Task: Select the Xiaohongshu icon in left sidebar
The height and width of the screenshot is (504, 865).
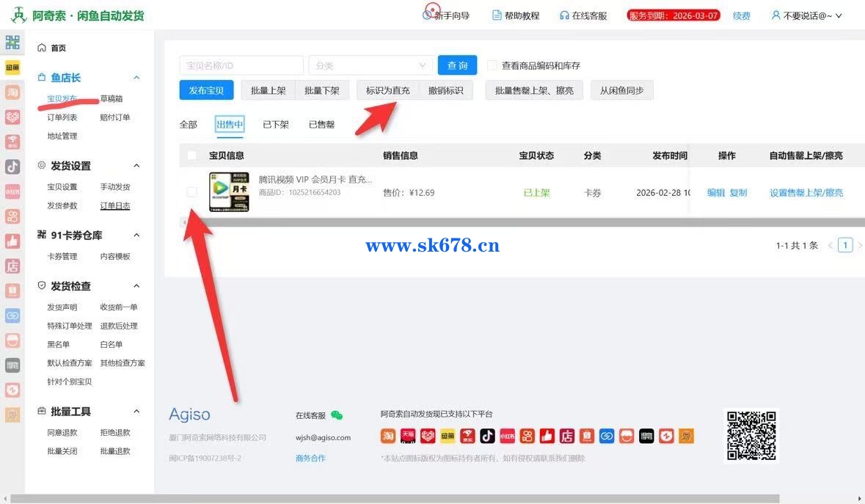Action: [12, 191]
